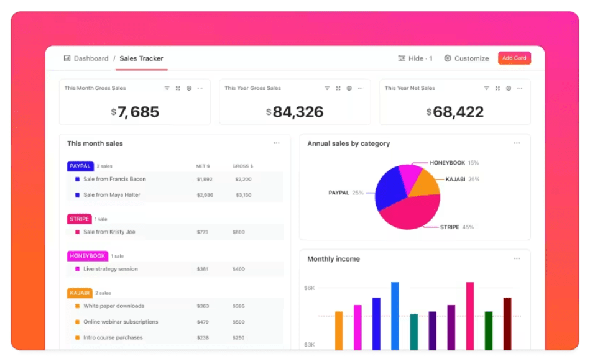Click the $7,685 month gross sales value
The height and width of the screenshot is (364, 595).
coord(135,112)
